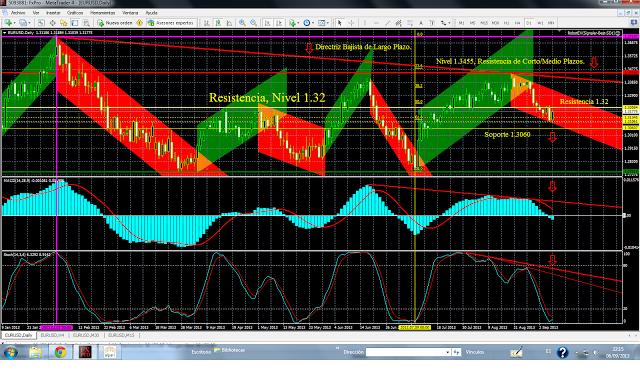Toggle the Navigator star-folder icon
Image resolution: width=640 pixels, height=384 pixels.
(x=63, y=23)
